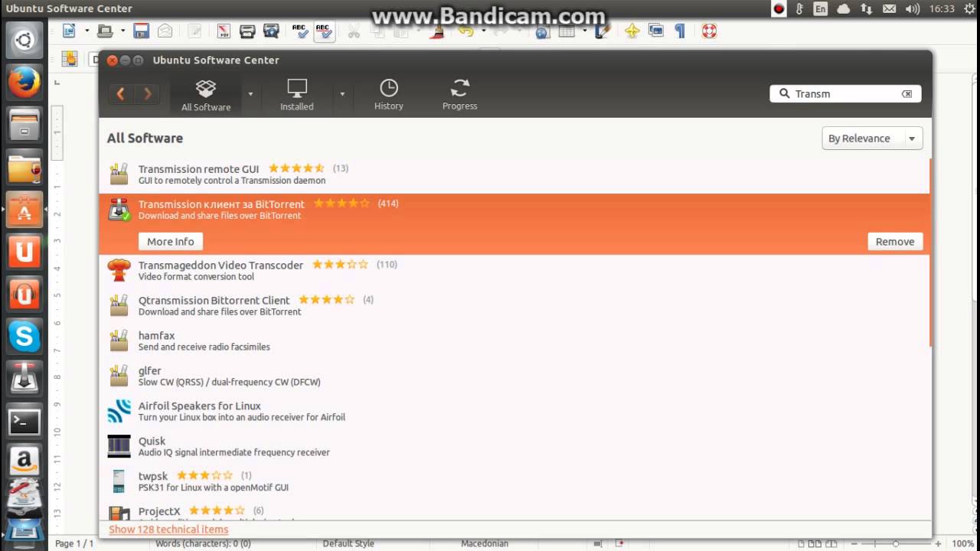Image resolution: width=980 pixels, height=551 pixels.
Task: Click the Show 128 technical items link
Action: pyautogui.click(x=168, y=529)
